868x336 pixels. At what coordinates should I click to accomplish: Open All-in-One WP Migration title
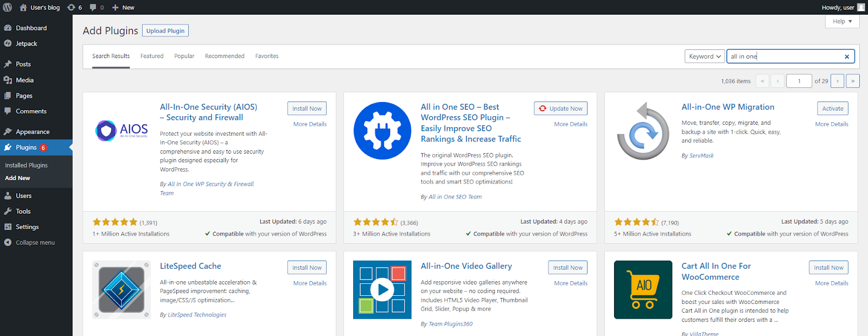tap(728, 107)
